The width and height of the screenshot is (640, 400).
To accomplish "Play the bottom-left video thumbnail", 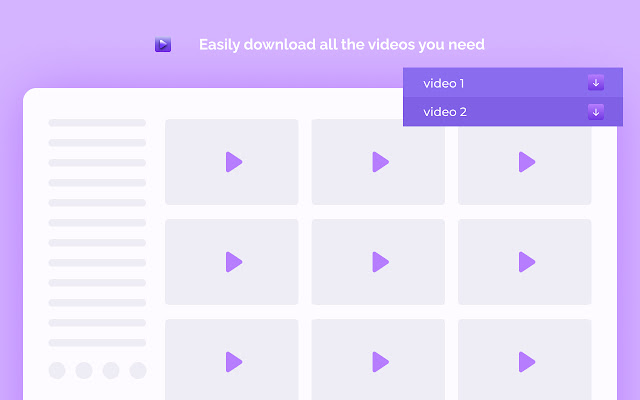I will click(x=234, y=362).
